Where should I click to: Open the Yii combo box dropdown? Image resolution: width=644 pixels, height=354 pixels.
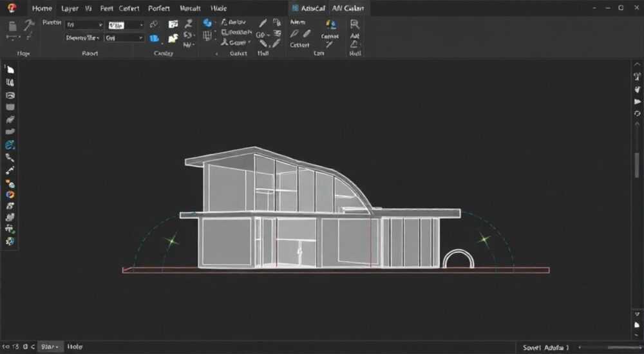(x=84, y=25)
